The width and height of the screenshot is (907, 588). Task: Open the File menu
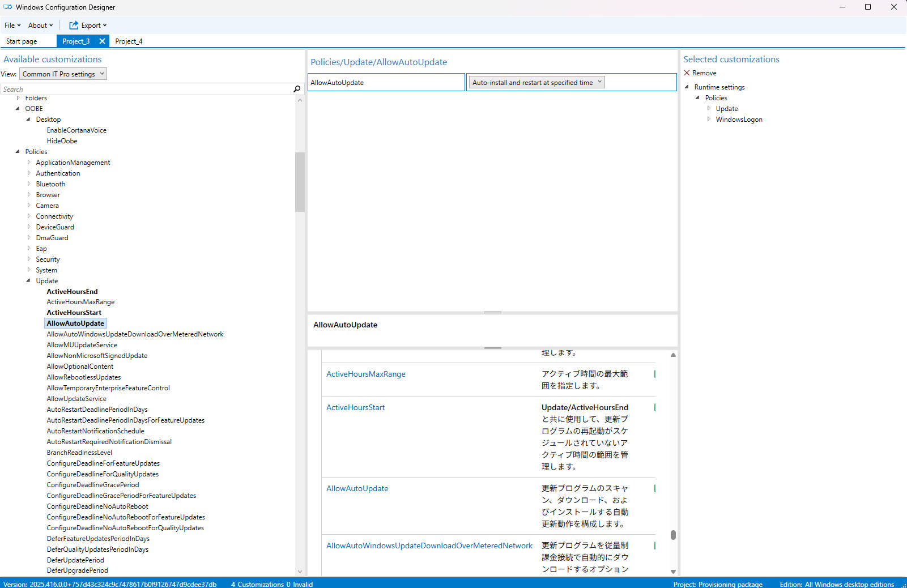[12, 25]
